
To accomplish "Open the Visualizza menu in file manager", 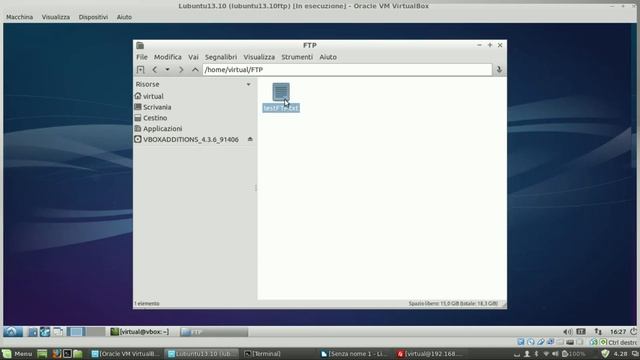I will click(259, 57).
